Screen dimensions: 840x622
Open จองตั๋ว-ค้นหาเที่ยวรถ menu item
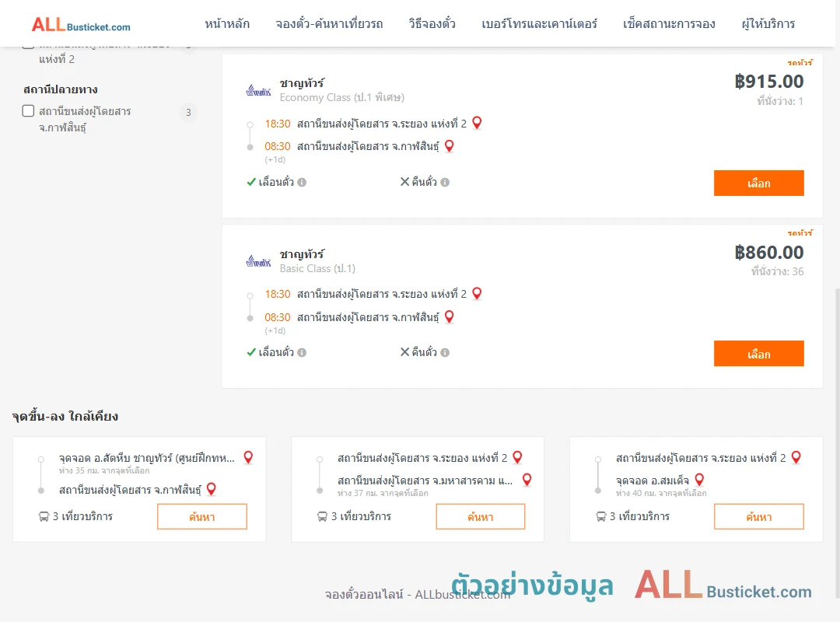[x=329, y=24]
